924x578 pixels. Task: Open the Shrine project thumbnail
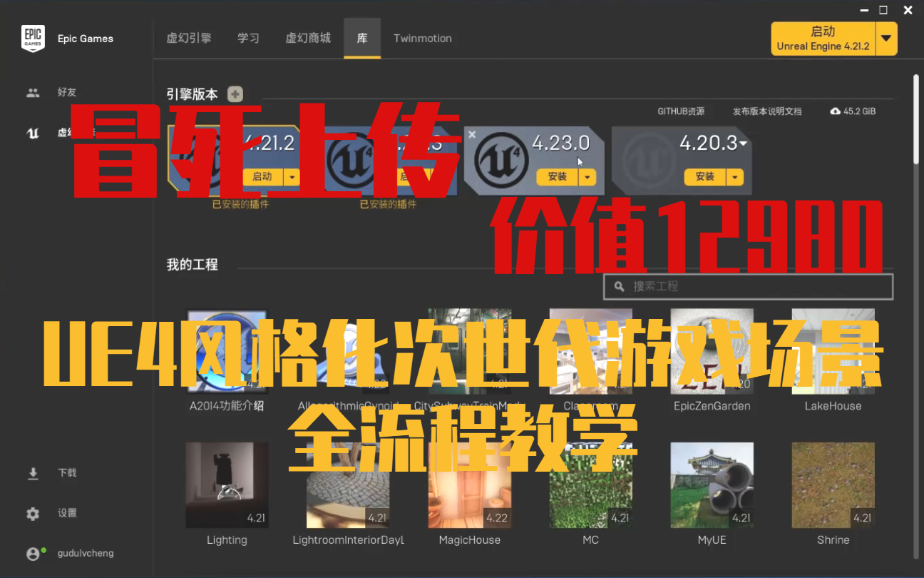833,485
